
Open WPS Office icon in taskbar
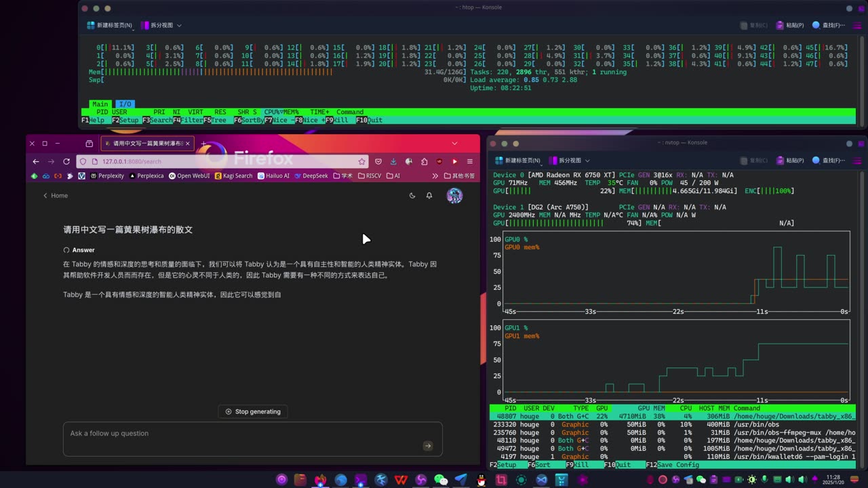coord(401,480)
